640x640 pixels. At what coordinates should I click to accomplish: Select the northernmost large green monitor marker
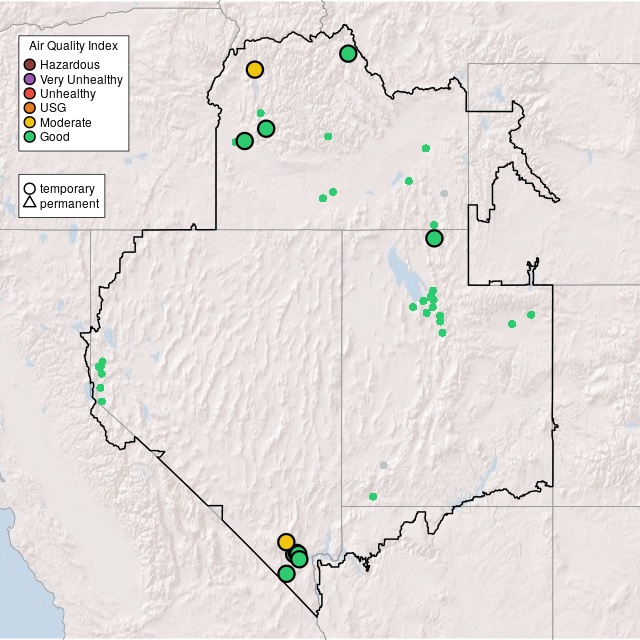[348, 53]
